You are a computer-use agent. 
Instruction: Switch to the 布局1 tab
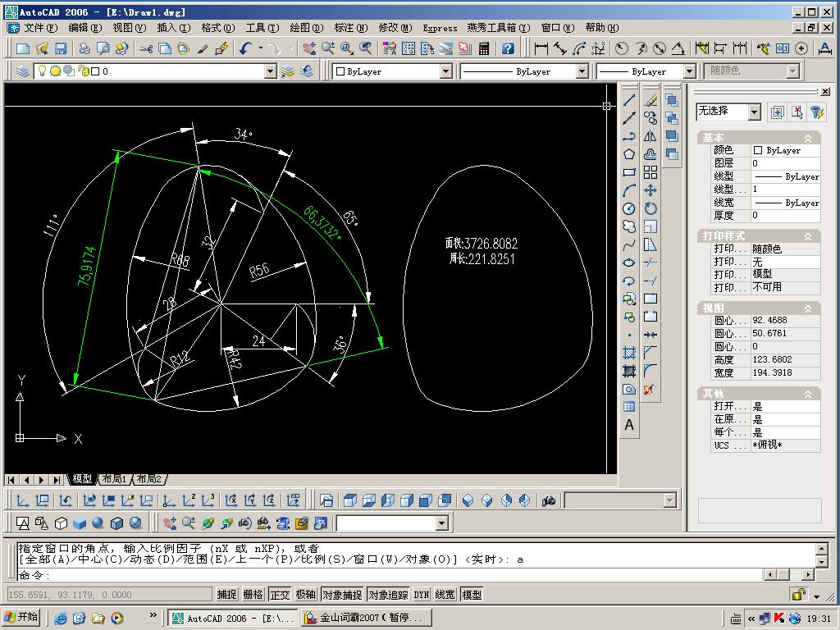(x=114, y=478)
